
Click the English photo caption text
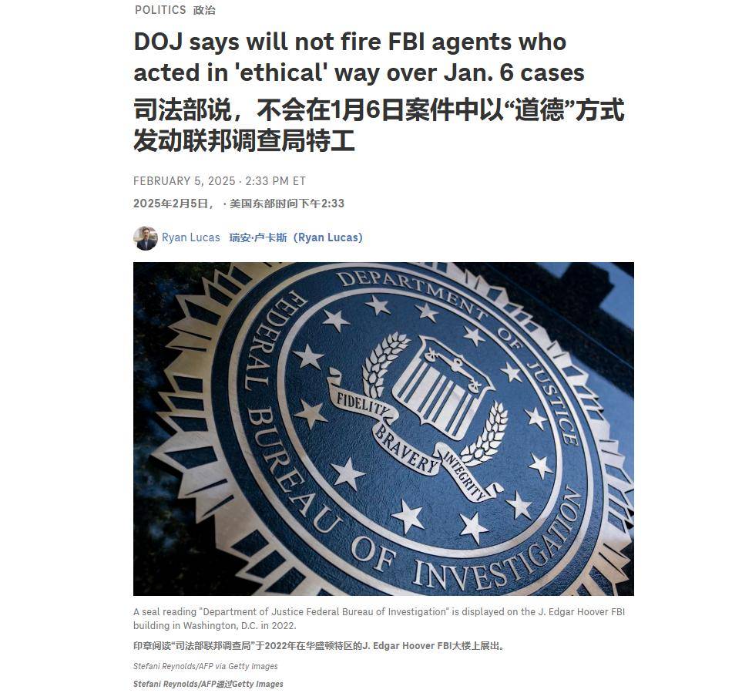tap(378, 618)
